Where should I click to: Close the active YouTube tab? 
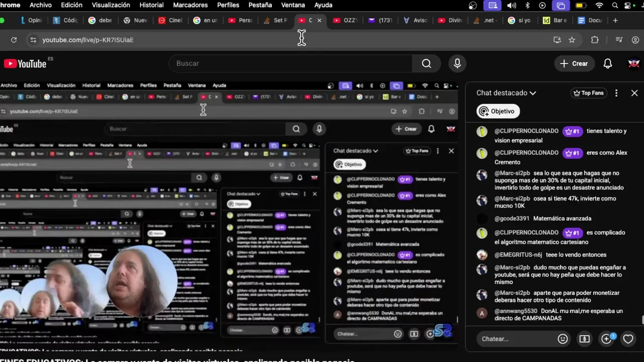click(319, 21)
